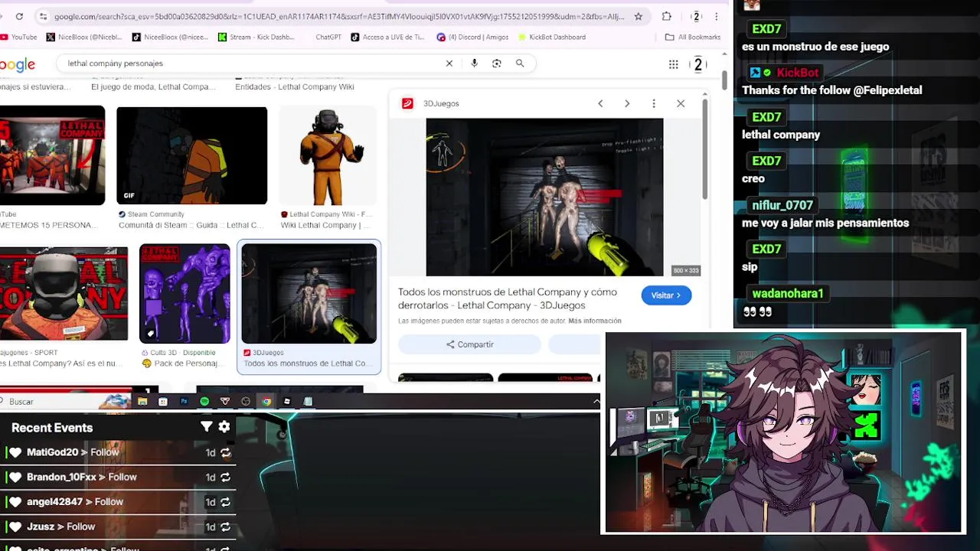Open Photoshop from the taskbar
Screen dimensions: 980x551
184,401
